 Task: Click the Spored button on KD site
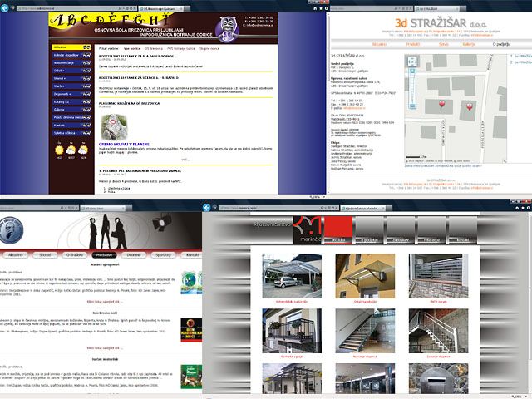45,255
